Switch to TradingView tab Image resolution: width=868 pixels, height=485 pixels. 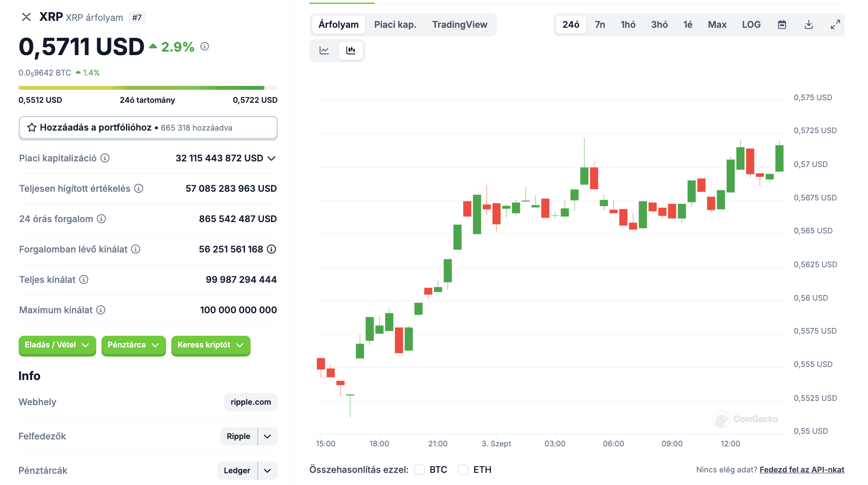click(x=460, y=25)
